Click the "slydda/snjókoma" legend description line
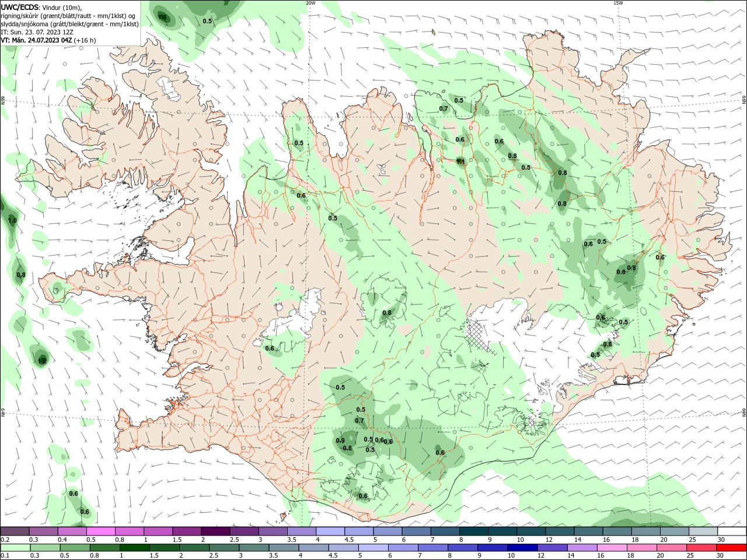747x560 pixels. pyautogui.click(x=69, y=24)
